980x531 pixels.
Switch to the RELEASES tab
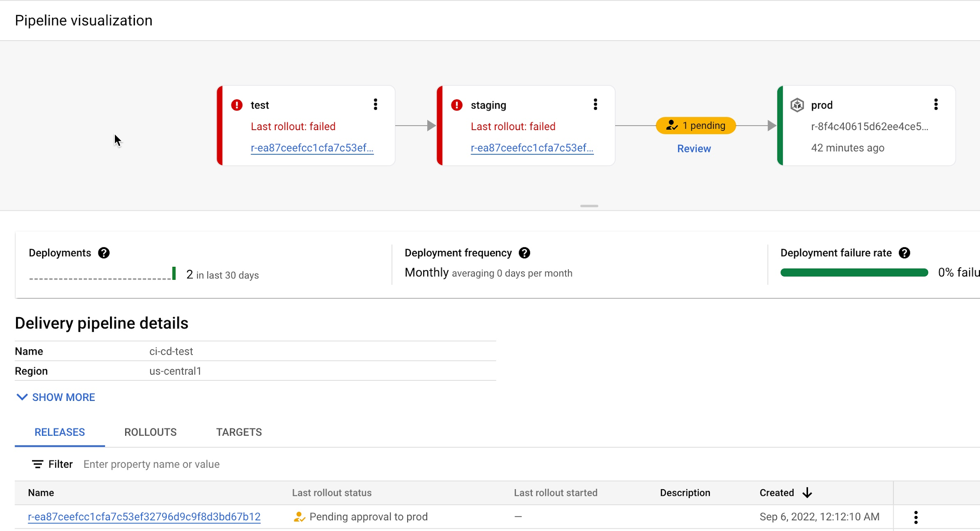60,432
